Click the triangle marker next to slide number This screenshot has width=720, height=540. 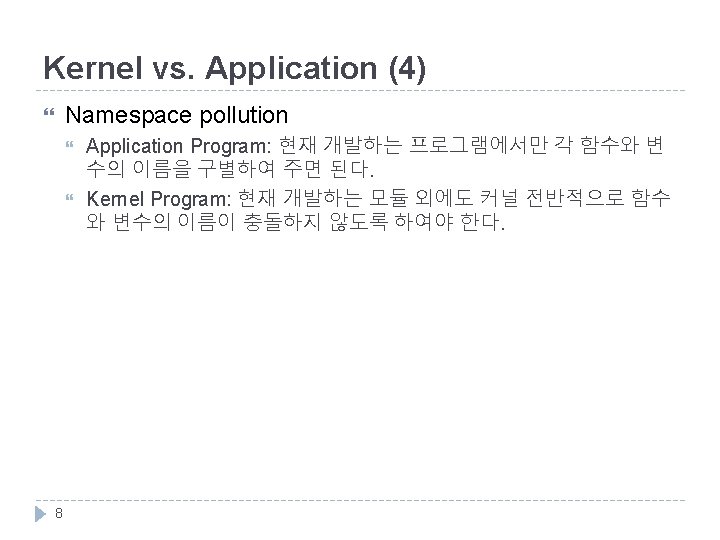click(x=40, y=513)
